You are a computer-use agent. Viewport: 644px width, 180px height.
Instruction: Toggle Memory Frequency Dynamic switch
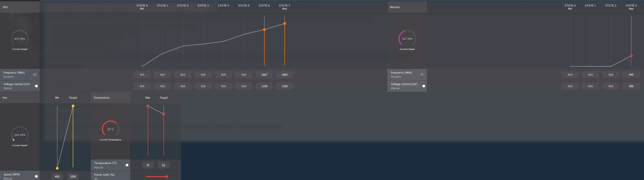pos(422,74)
